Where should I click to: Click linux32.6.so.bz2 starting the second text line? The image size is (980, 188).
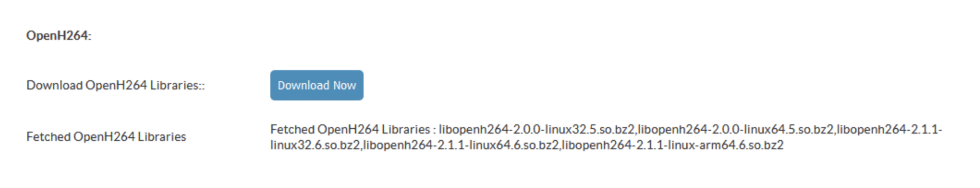point(315,145)
